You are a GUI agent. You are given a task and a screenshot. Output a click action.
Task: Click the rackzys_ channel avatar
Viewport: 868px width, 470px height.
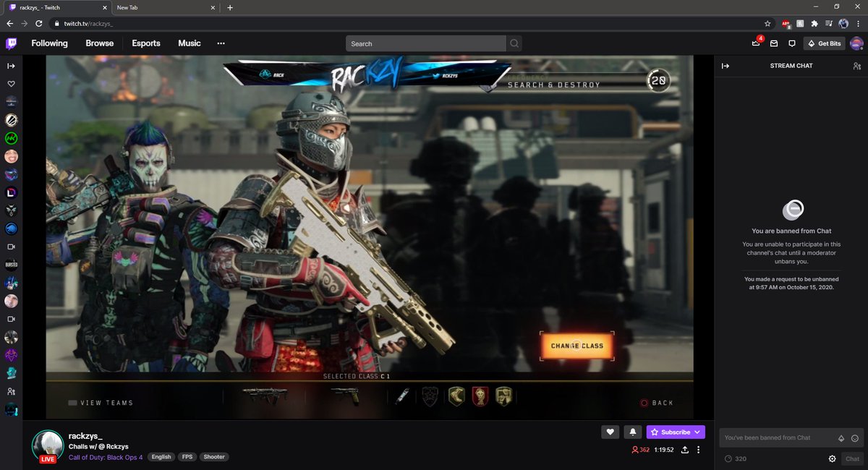(47, 445)
